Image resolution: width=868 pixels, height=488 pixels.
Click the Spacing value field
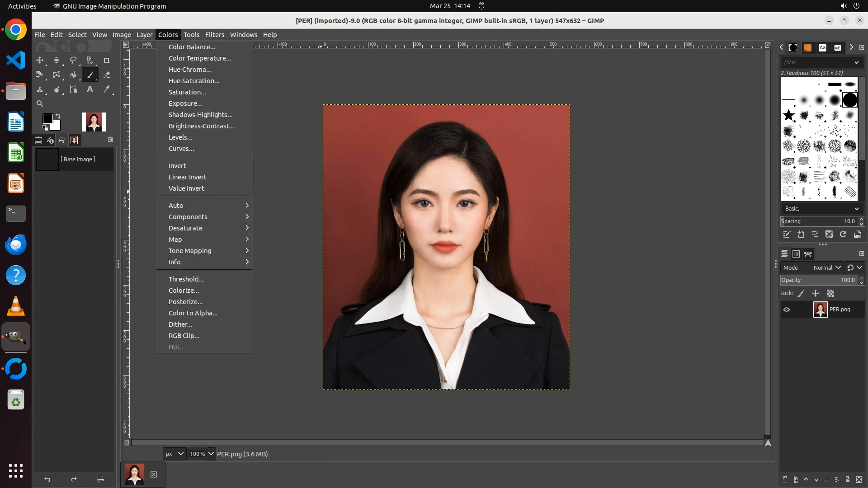[818, 221]
